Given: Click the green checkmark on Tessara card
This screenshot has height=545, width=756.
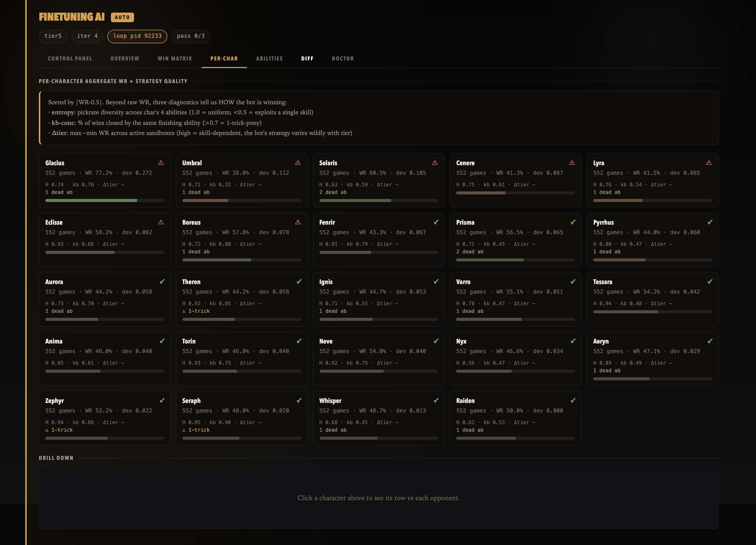Looking at the screenshot, I should tap(710, 282).
